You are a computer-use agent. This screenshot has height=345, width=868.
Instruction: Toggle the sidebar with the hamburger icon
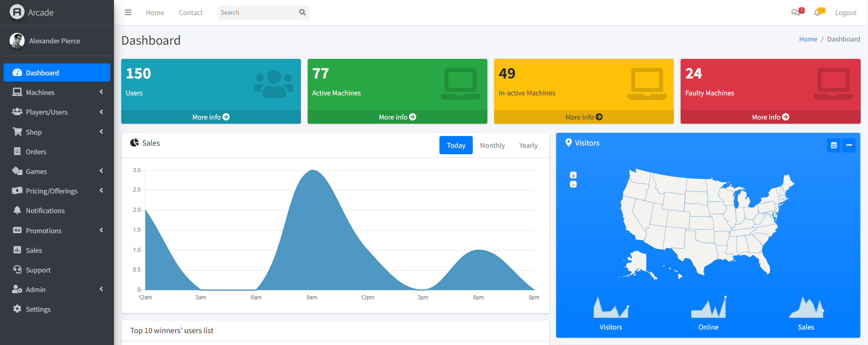point(128,12)
